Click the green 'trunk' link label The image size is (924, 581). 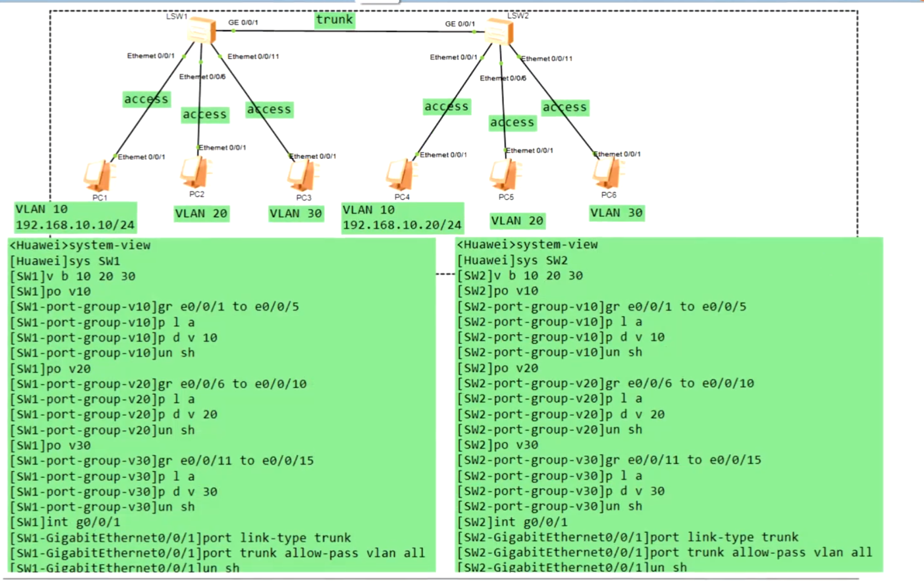click(334, 20)
